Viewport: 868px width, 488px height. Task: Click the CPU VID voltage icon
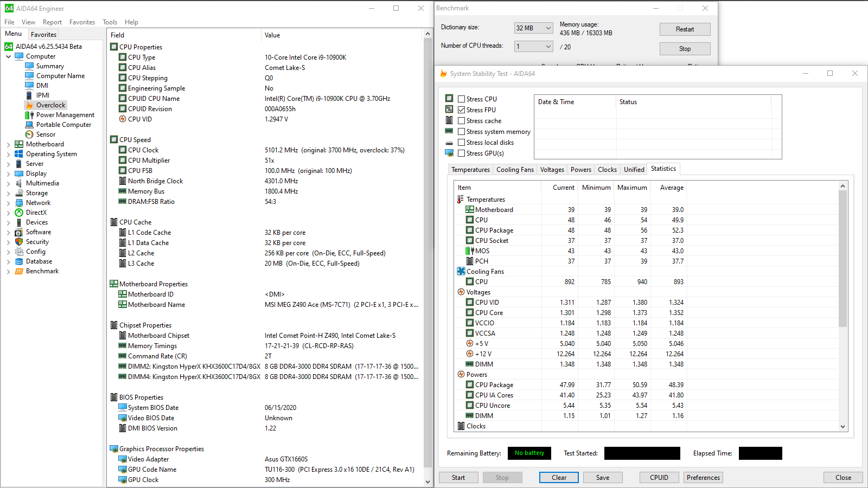123,119
